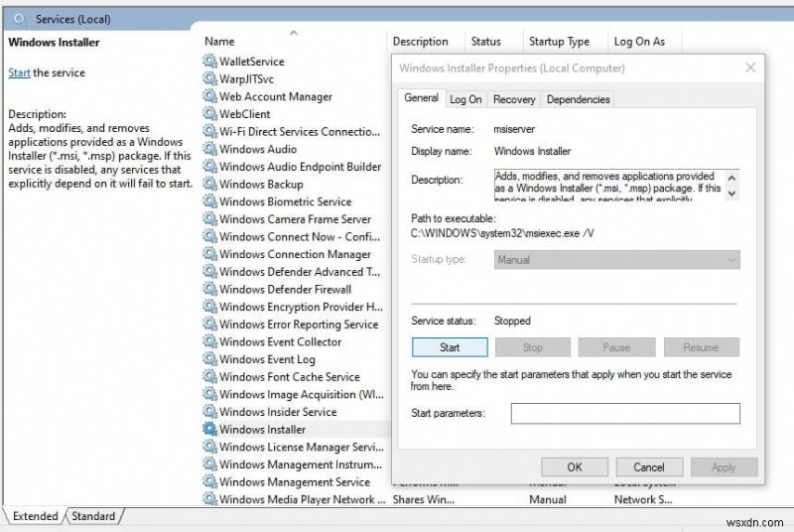The image size is (794, 532).
Task: Click the Pause service button
Action: 616,347
